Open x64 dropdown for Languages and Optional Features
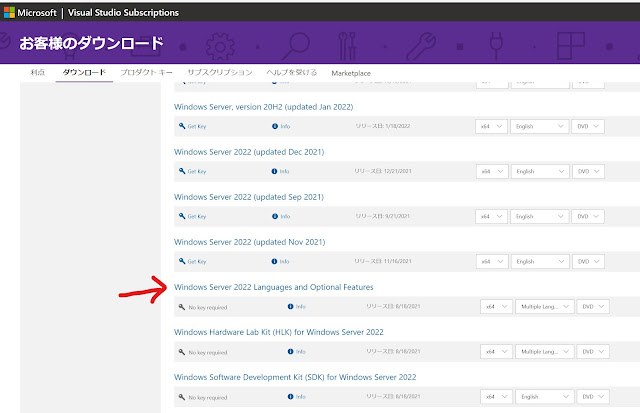The image size is (640, 413). [496, 306]
